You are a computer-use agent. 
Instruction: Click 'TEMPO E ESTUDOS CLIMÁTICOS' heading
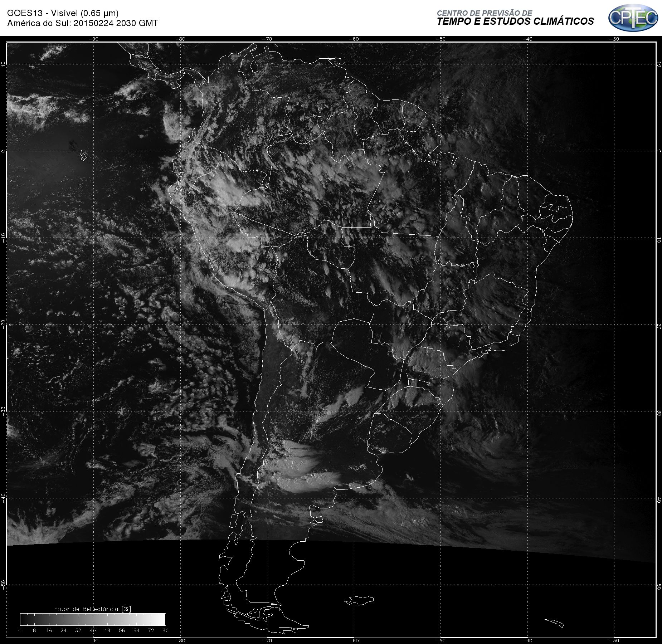click(515, 21)
